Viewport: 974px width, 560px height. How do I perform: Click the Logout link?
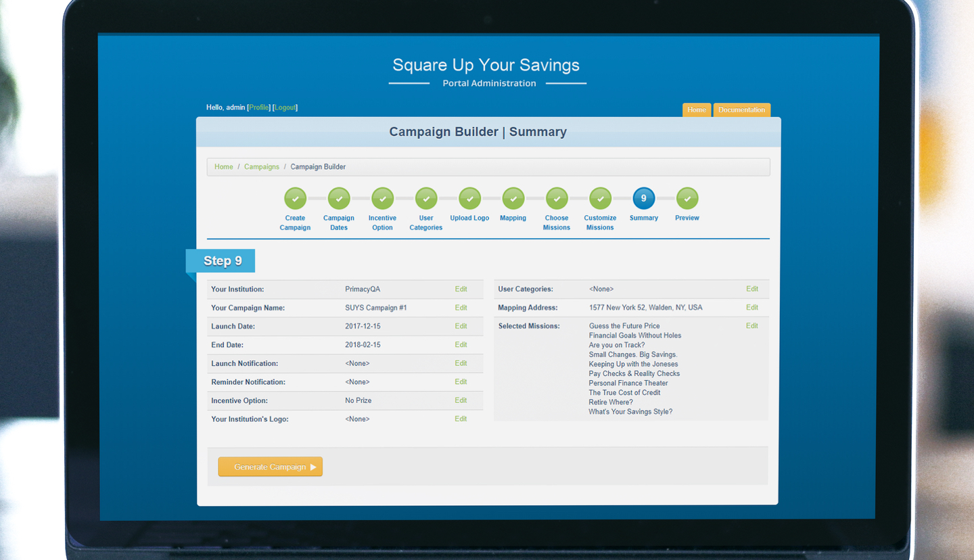coord(284,107)
